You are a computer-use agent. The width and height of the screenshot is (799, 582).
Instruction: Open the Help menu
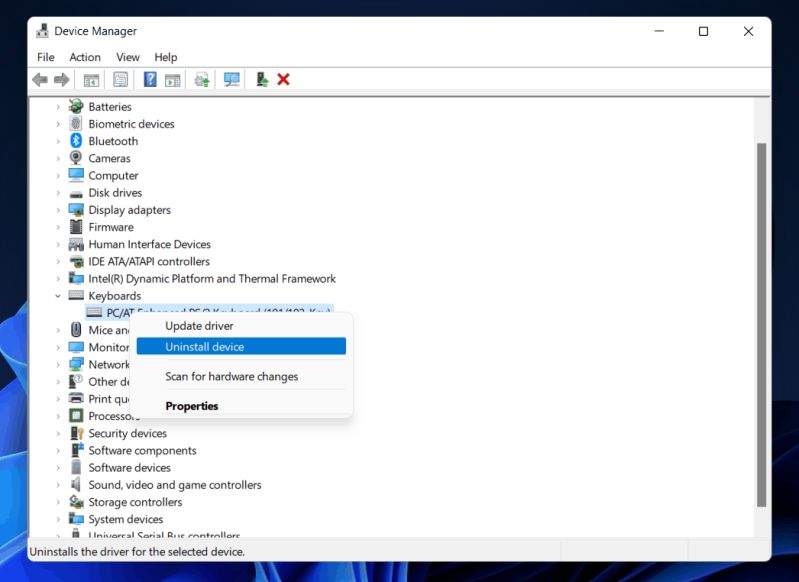[166, 57]
